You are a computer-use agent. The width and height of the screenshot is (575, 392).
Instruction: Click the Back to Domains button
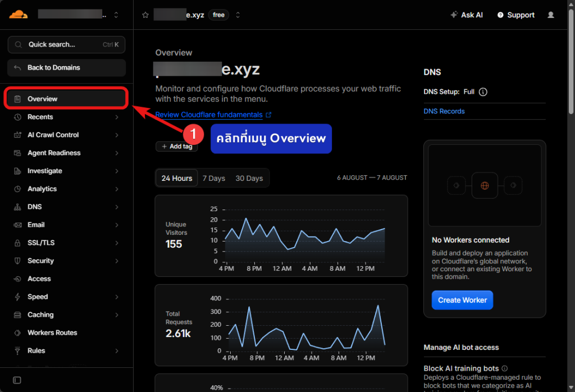click(66, 67)
